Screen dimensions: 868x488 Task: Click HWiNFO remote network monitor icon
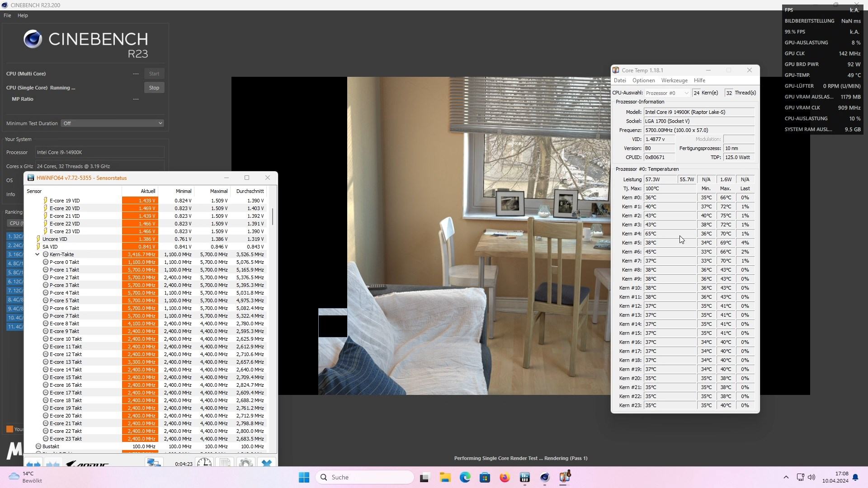tap(154, 463)
